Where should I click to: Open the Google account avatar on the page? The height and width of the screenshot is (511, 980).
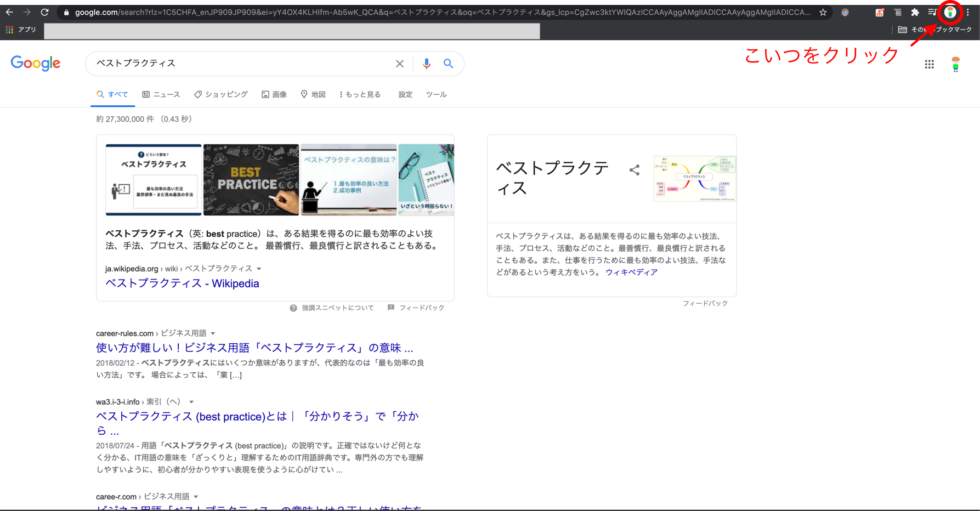tap(955, 64)
